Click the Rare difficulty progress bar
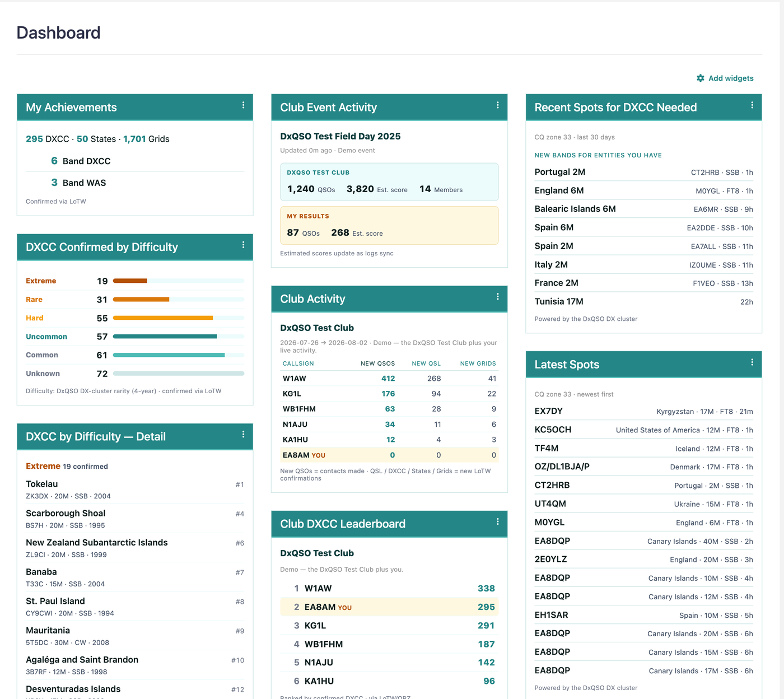 179,299
